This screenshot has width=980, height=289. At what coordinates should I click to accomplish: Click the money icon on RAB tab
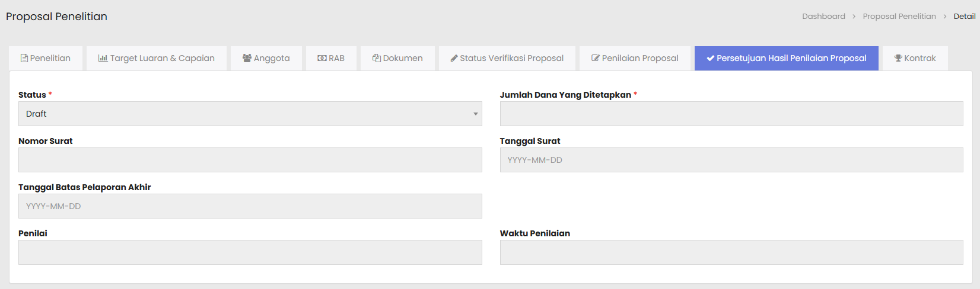(322, 58)
